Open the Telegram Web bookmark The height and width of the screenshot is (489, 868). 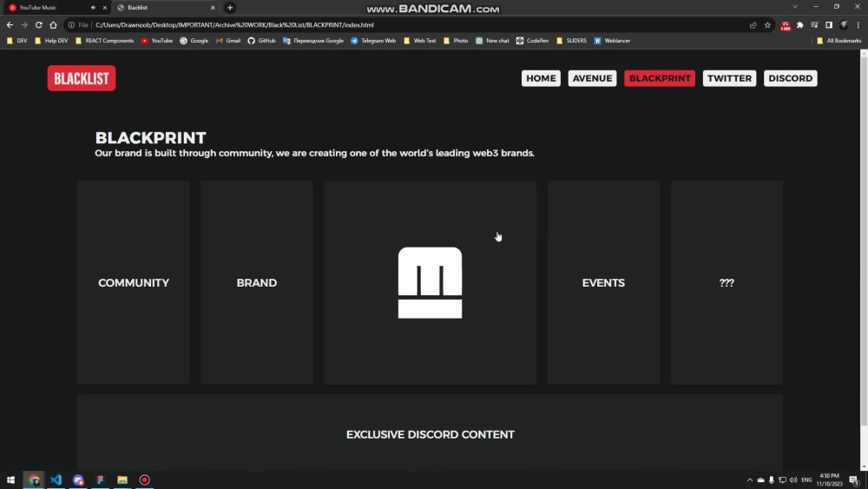point(373,41)
